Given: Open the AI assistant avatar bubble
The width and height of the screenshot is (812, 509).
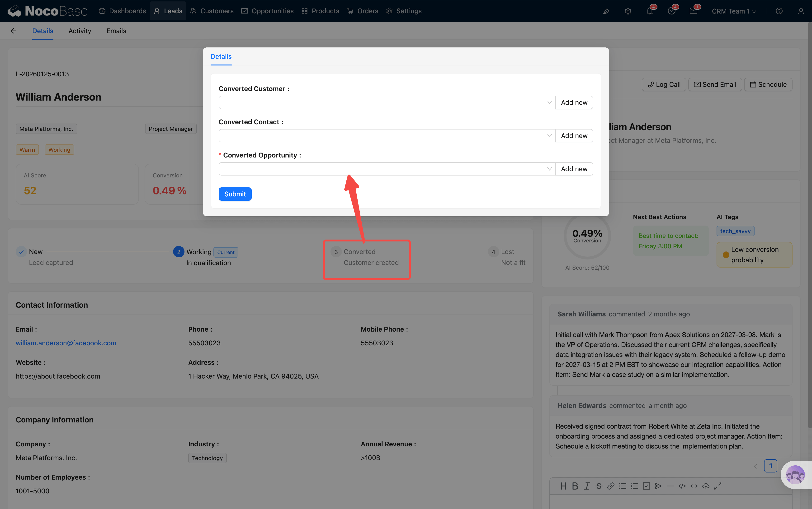Looking at the screenshot, I should 795,475.
